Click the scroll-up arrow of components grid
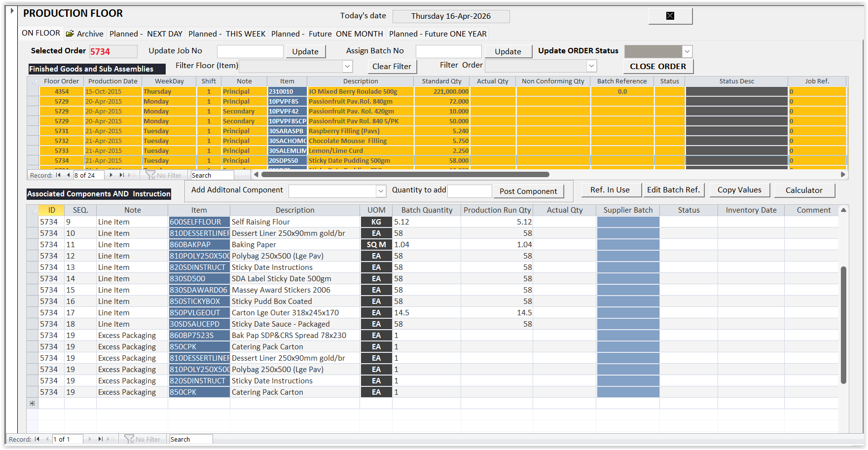 click(843, 210)
